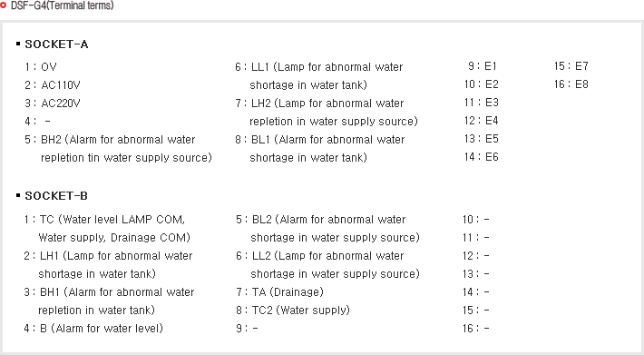Click the LL2 lamp entry in Socket-B
Screen dimensions: 644x355
click(x=327, y=264)
